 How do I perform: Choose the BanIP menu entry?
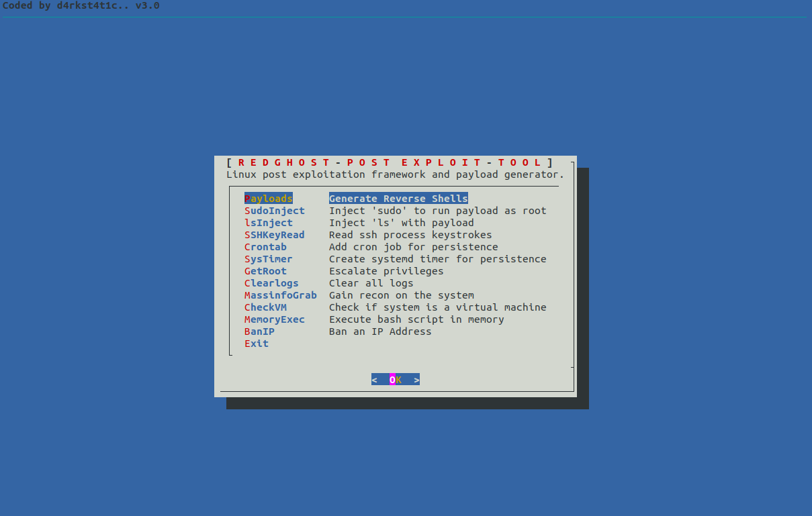(259, 331)
